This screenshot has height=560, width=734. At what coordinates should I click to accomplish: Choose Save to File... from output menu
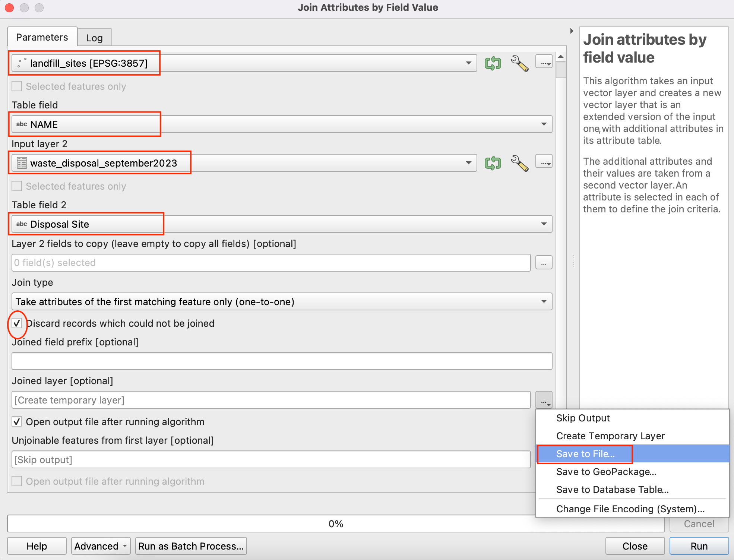pyautogui.click(x=585, y=454)
